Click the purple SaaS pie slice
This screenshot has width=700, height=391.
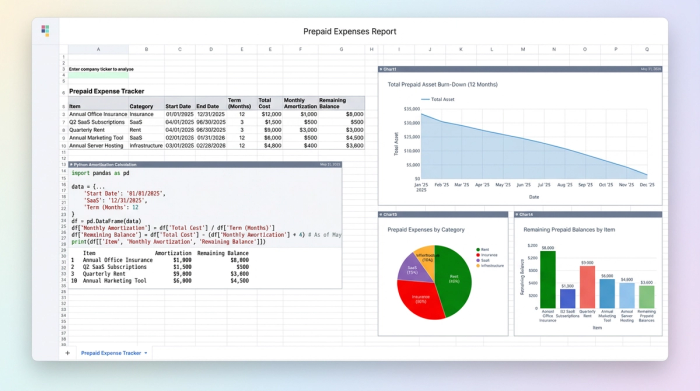(412, 269)
